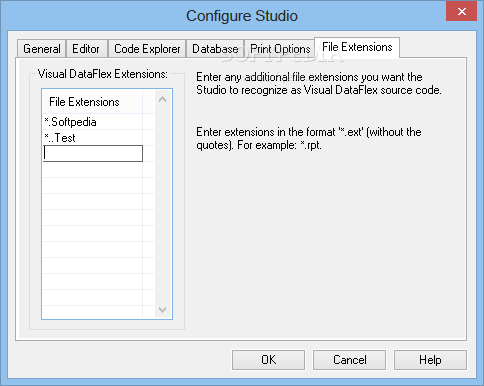Click the empty extension input field
The image size is (484, 386).
[93, 153]
